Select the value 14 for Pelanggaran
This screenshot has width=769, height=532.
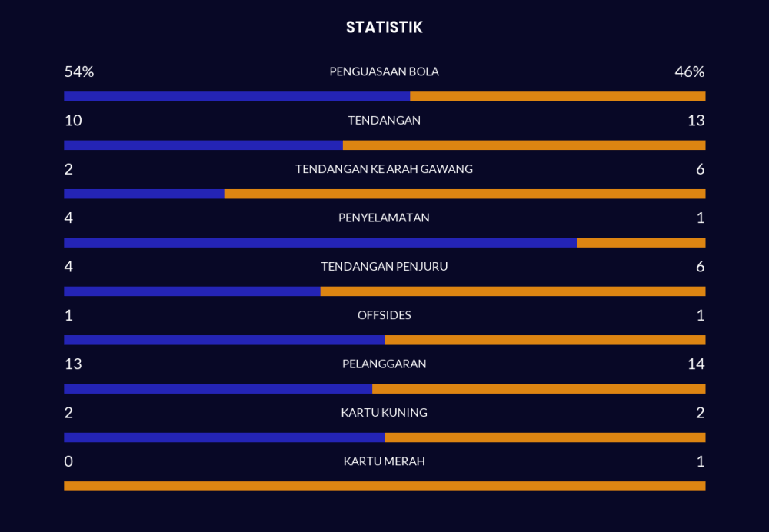(695, 364)
